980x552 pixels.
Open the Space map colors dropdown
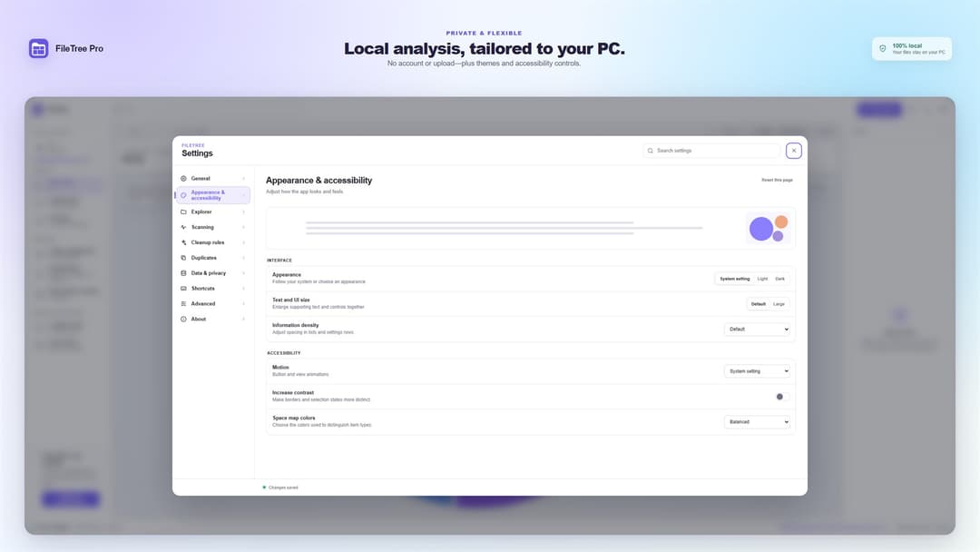click(757, 422)
